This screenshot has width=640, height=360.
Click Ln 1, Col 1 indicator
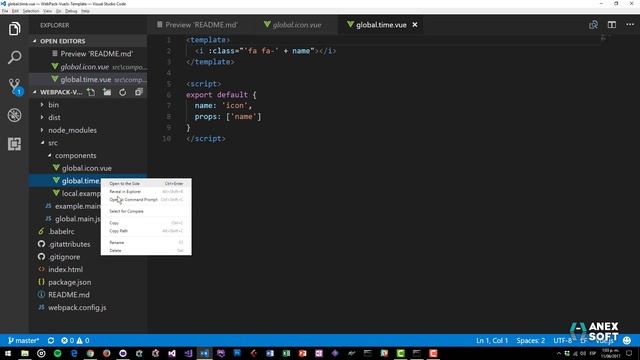(x=492, y=340)
